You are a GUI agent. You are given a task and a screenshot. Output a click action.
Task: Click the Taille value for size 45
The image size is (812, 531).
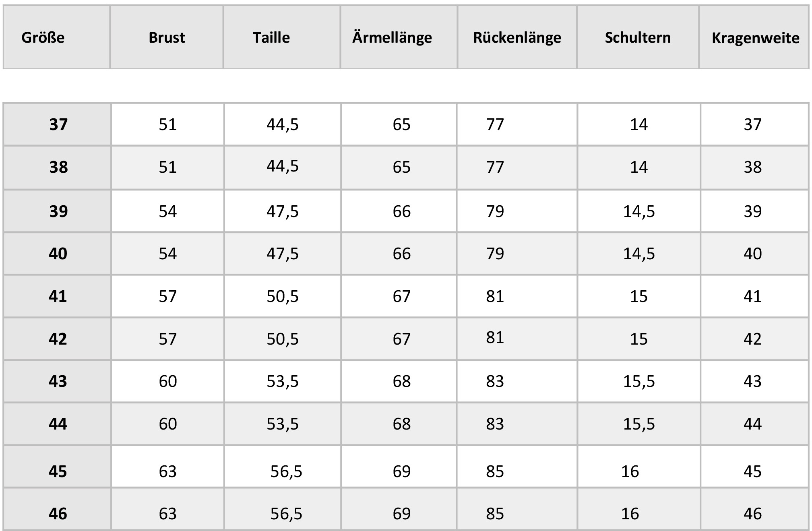click(286, 471)
